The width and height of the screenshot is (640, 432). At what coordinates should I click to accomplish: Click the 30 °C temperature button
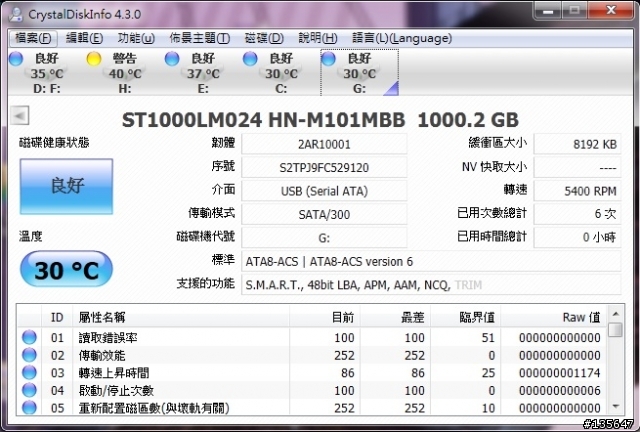click(x=67, y=269)
